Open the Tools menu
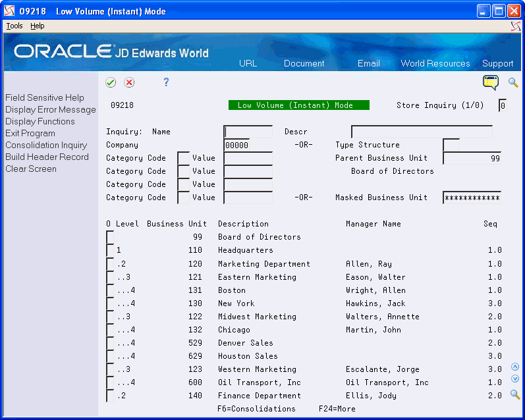Screen dimensions: 525x420 pyautogui.click(x=14, y=26)
